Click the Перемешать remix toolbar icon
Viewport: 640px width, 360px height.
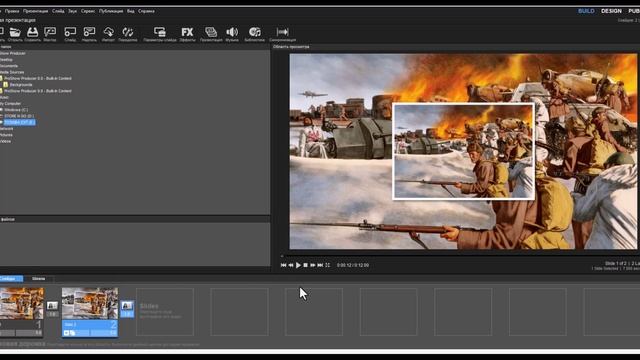(128, 34)
